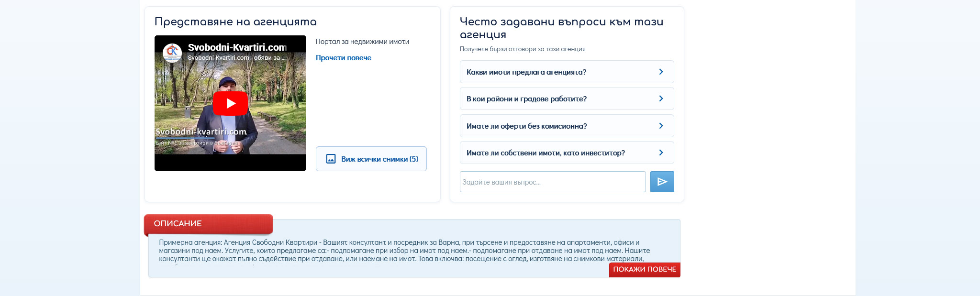The height and width of the screenshot is (296, 980).
Task: Click chevron next to оферти без комисионна
Action: tap(661, 126)
